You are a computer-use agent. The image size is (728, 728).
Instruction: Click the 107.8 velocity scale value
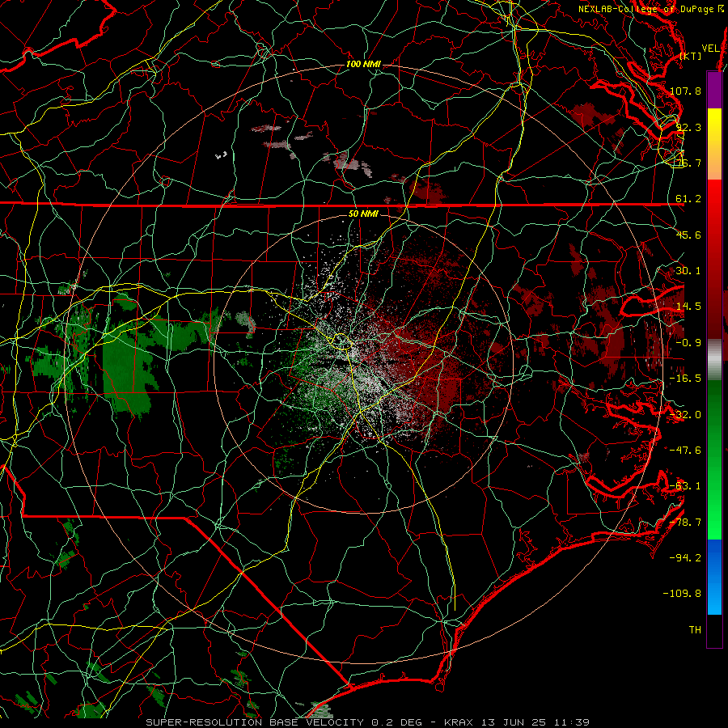click(x=685, y=91)
